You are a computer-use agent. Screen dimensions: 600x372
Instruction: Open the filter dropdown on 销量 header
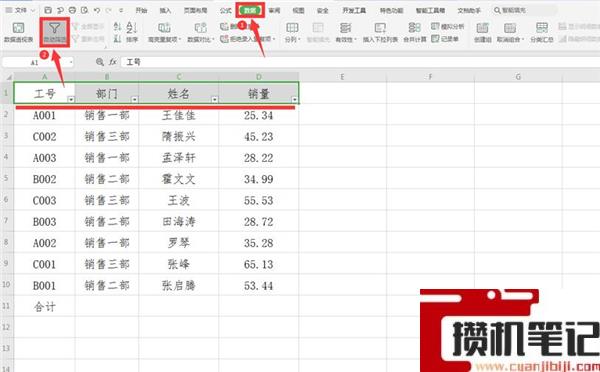coord(295,100)
